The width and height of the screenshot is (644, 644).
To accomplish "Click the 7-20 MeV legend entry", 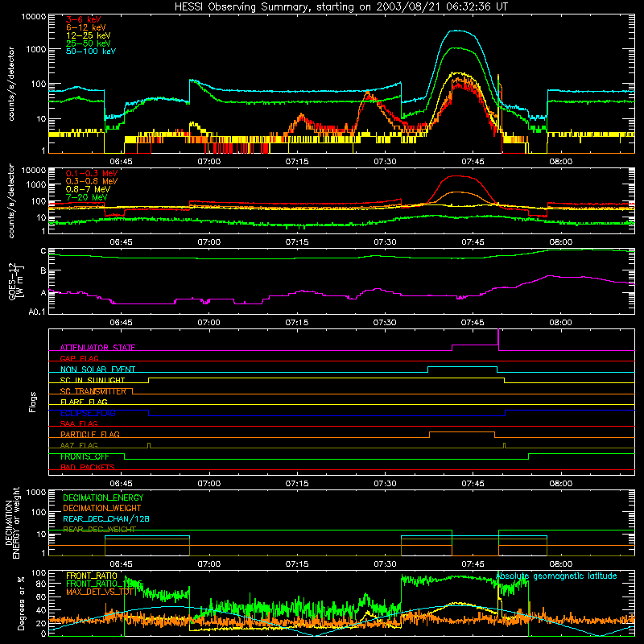I will (87, 197).
